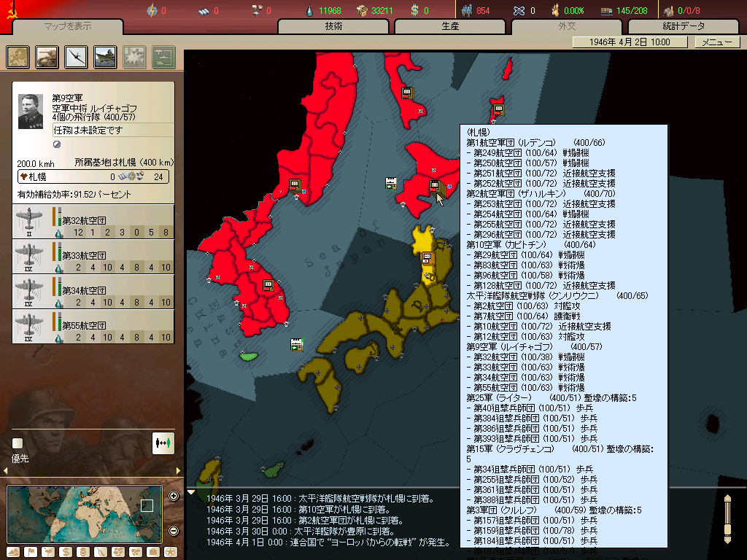
Task: Open the naval units warship hot-button
Action: 105,57
